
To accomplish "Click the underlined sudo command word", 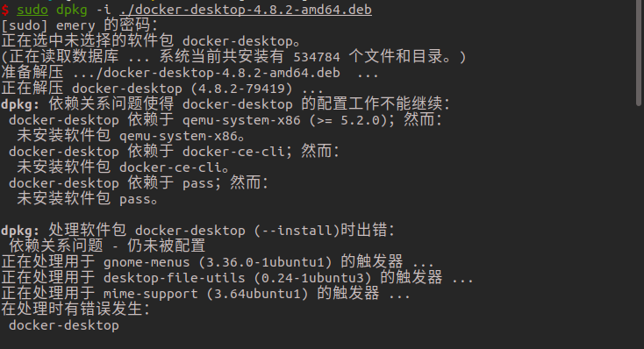I will (x=32, y=10).
